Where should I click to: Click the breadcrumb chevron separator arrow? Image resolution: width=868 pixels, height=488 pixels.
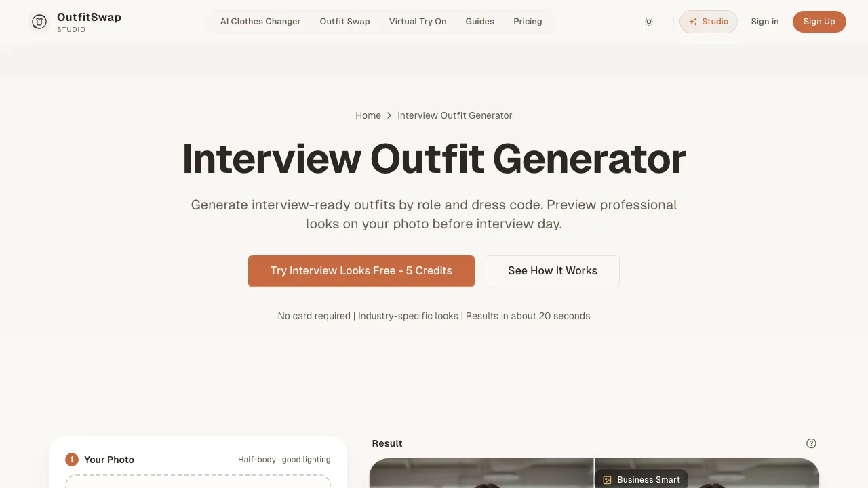coord(389,115)
